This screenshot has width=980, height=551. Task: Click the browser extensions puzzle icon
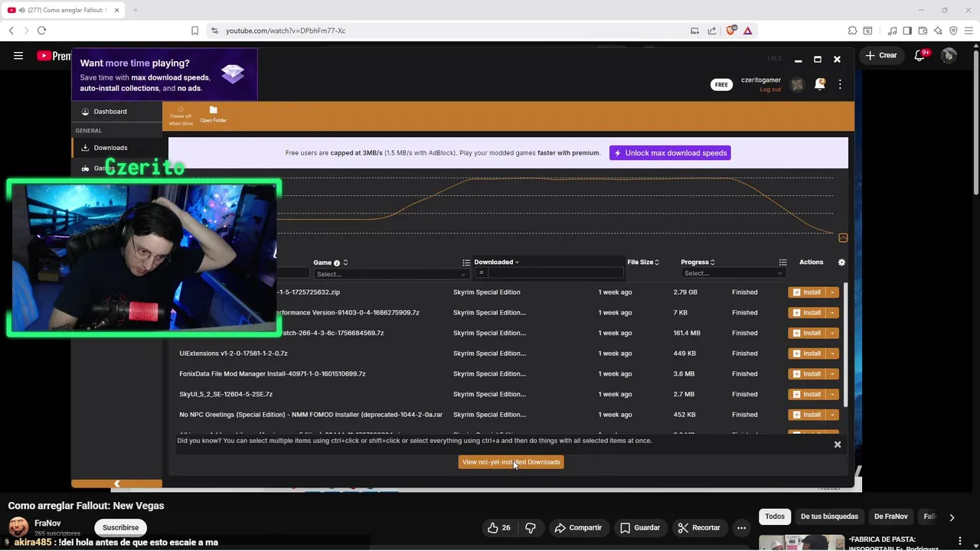pos(852,31)
